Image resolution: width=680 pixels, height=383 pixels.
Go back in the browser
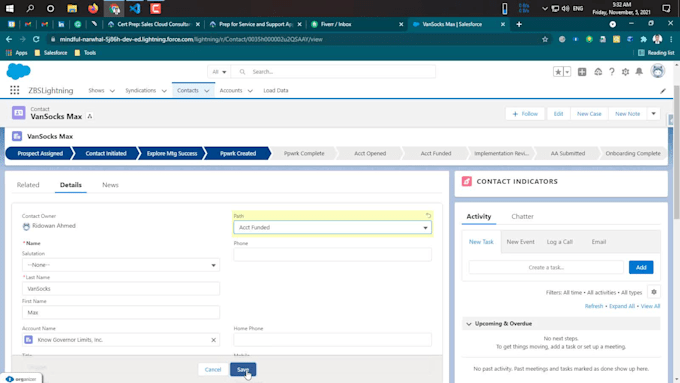(x=9, y=39)
